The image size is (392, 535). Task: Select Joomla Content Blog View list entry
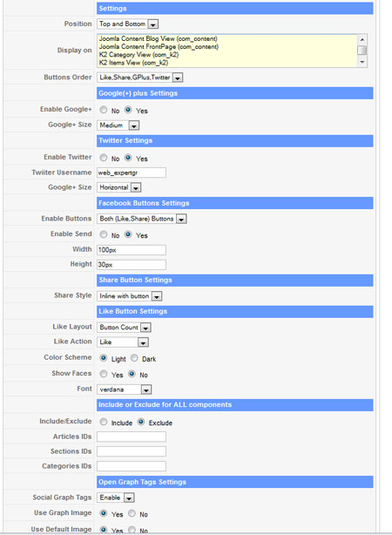[158, 38]
